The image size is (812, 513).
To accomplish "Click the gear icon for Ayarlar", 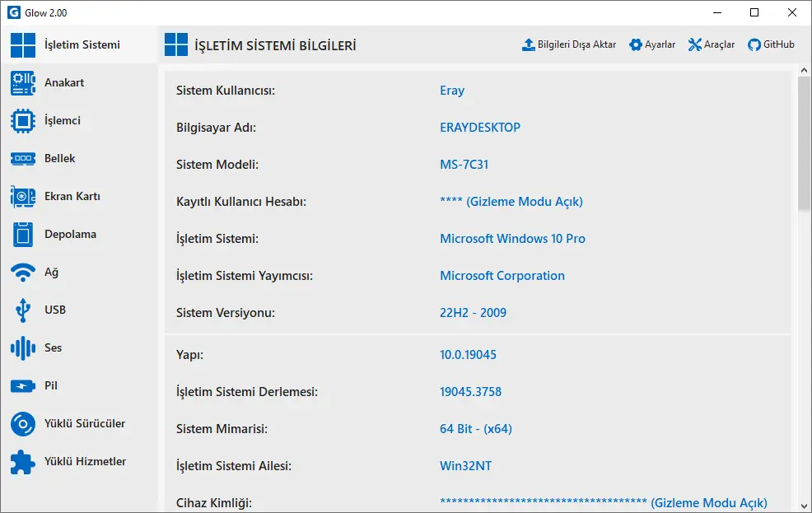I will 636,45.
